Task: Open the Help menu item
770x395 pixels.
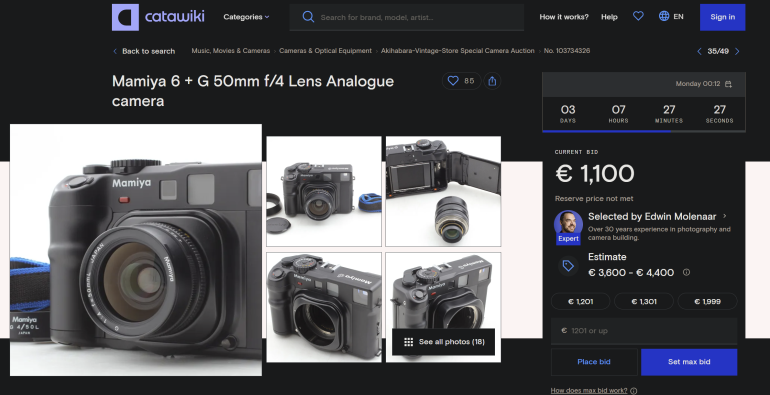Action: pos(609,17)
